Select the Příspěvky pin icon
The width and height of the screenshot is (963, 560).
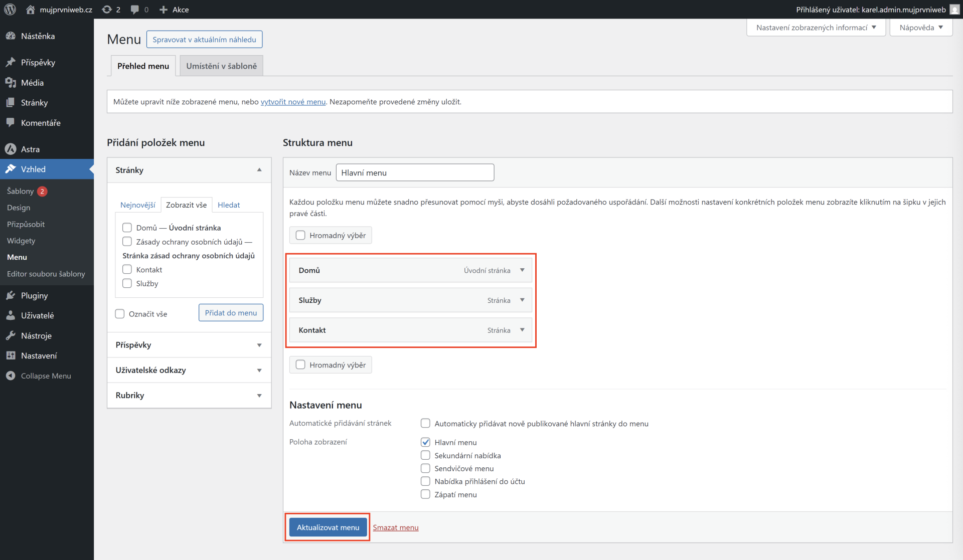pos(11,62)
